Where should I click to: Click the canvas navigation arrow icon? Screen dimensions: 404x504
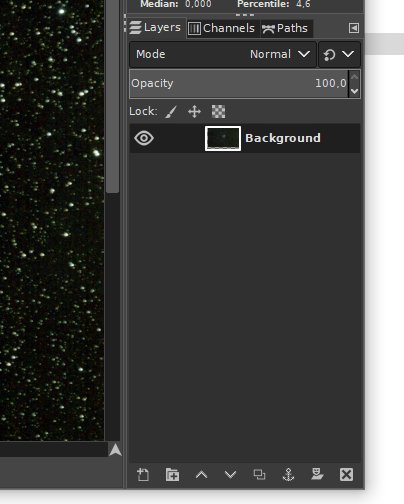[x=115, y=450]
